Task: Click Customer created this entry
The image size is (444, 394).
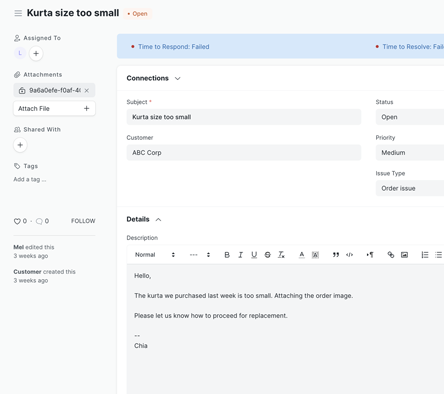Action: pos(44,276)
